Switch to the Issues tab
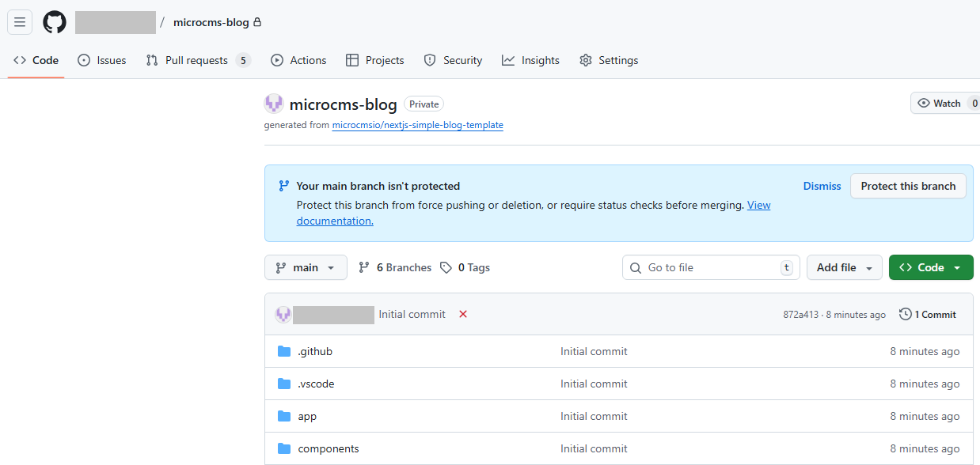 pos(101,60)
